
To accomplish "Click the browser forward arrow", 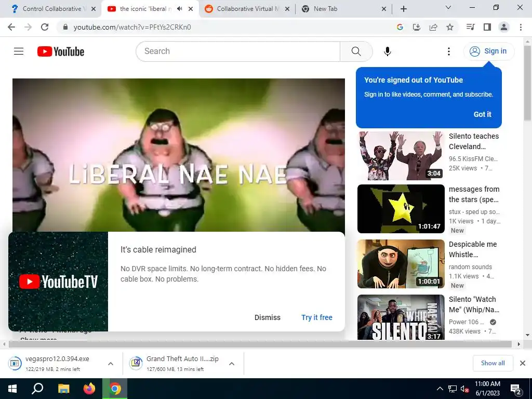I will [28, 27].
